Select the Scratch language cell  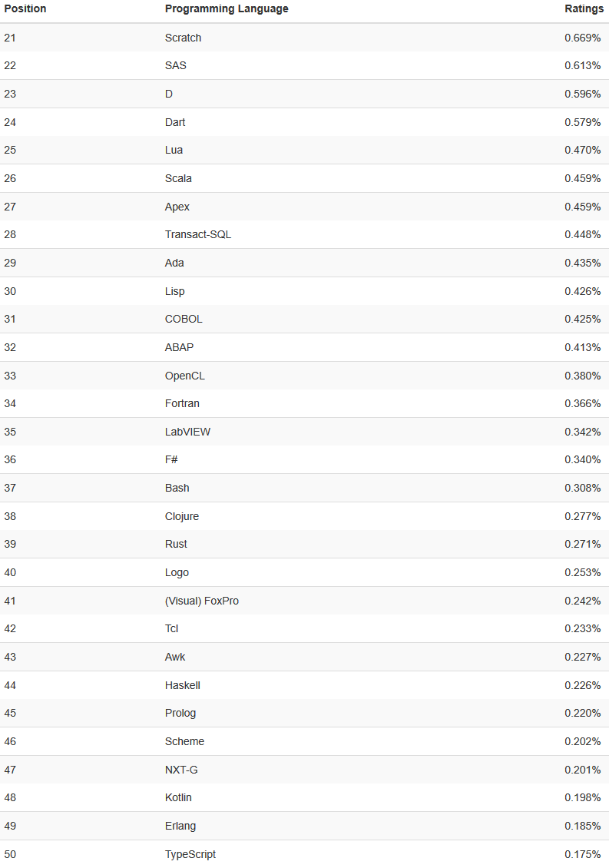(183, 38)
